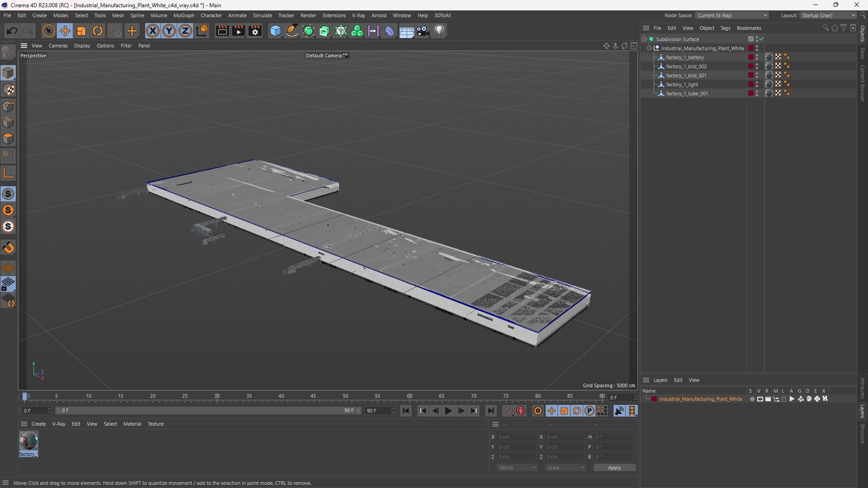Enable Texture mode in left toolbar
868x488 pixels.
[8, 89]
